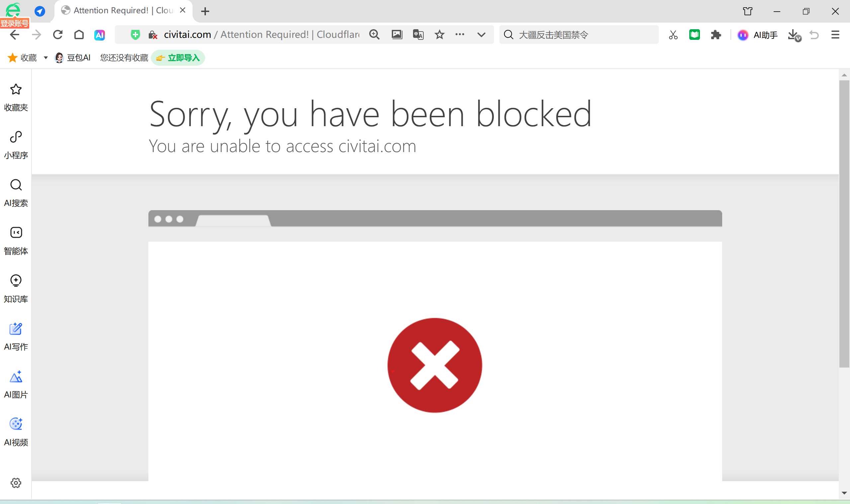Click the vertical scrollbar thumb
Screen dimensions: 850x504
[x=844, y=224]
